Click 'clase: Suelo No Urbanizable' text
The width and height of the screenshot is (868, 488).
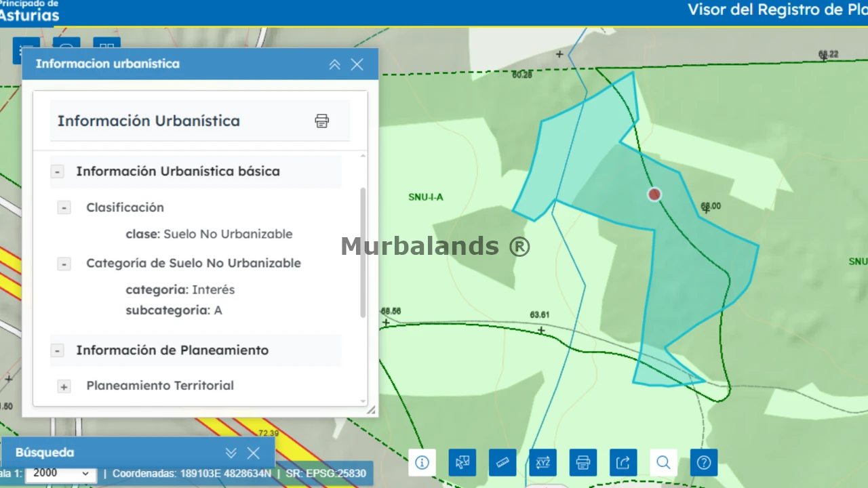tap(209, 234)
